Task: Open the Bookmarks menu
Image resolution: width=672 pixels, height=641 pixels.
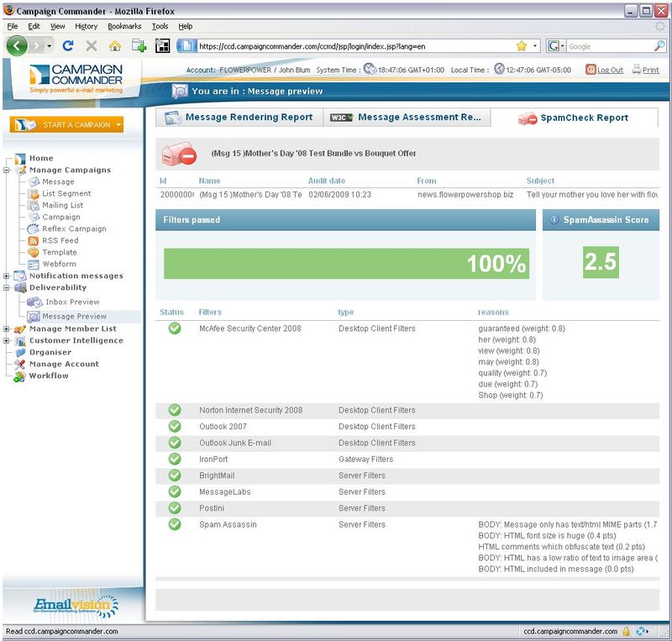Action: pos(124,26)
